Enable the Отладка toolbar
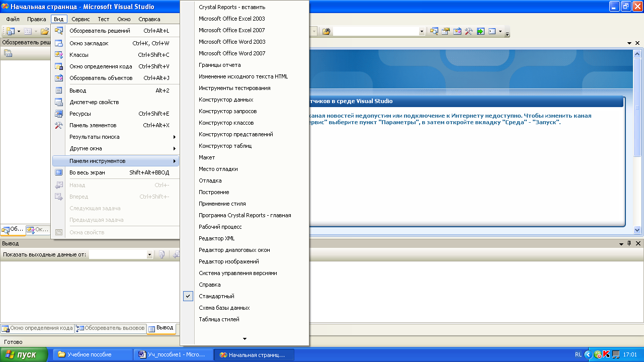The height and width of the screenshot is (362, 644). point(245,180)
